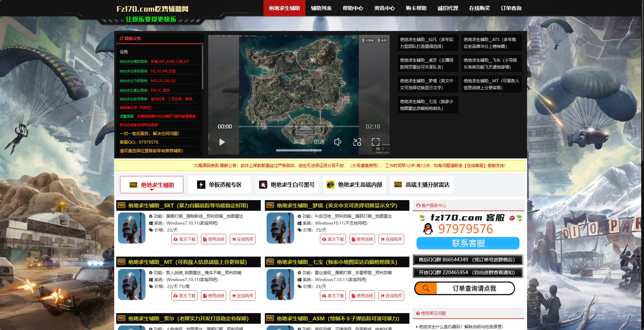Seek along the video progress bar
This screenshot has width=644, height=330.
point(299,126)
